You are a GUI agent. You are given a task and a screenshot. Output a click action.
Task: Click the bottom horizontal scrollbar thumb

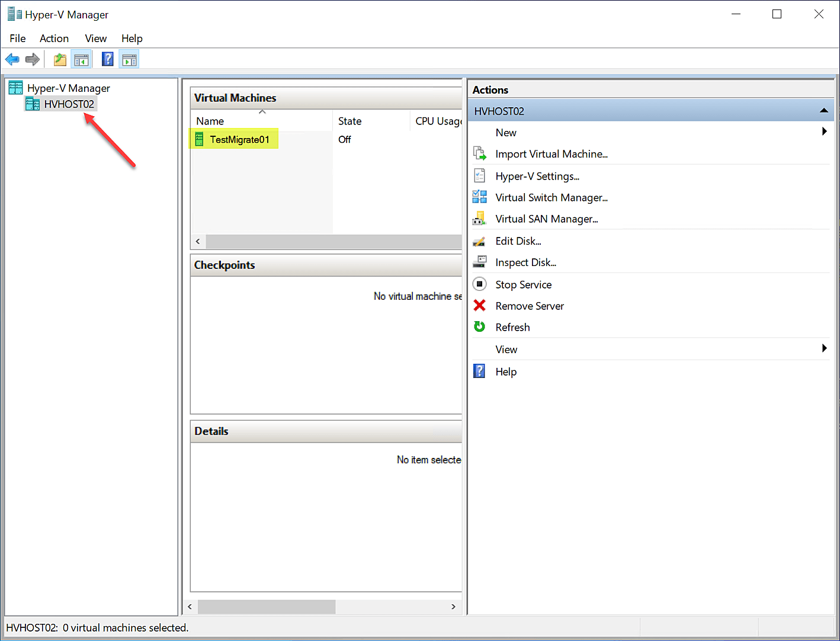(x=267, y=607)
